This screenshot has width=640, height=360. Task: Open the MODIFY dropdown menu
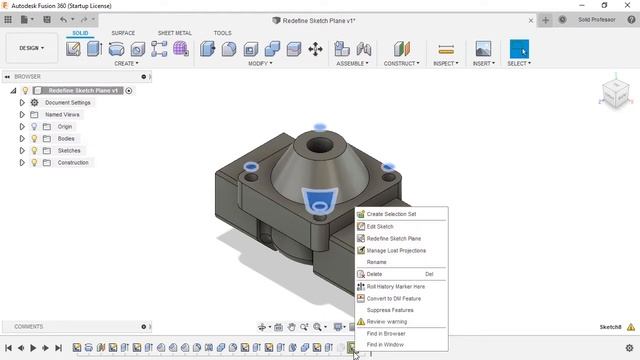point(260,64)
